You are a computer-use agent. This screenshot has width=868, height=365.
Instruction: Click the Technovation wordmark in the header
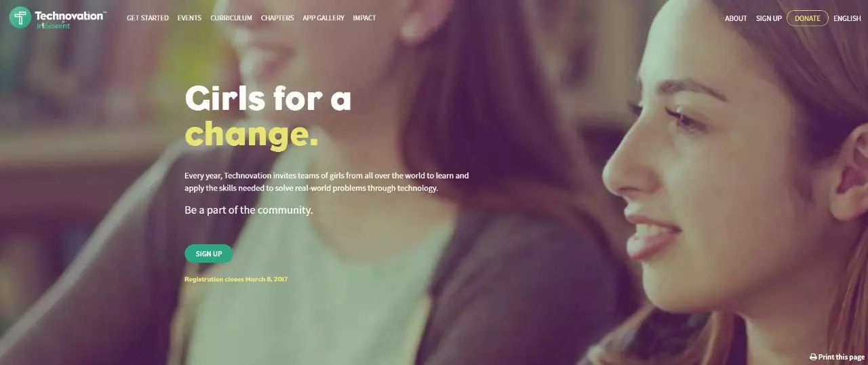[71, 15]
